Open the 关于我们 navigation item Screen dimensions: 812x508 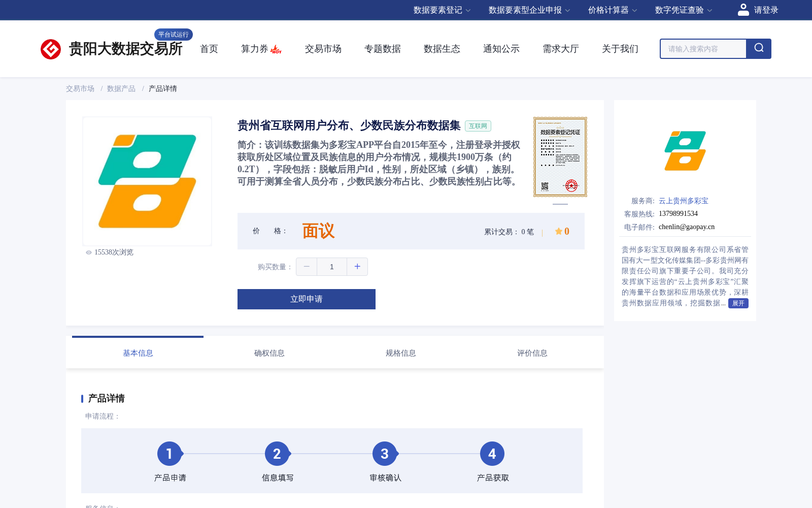click(x=620, y=49)
